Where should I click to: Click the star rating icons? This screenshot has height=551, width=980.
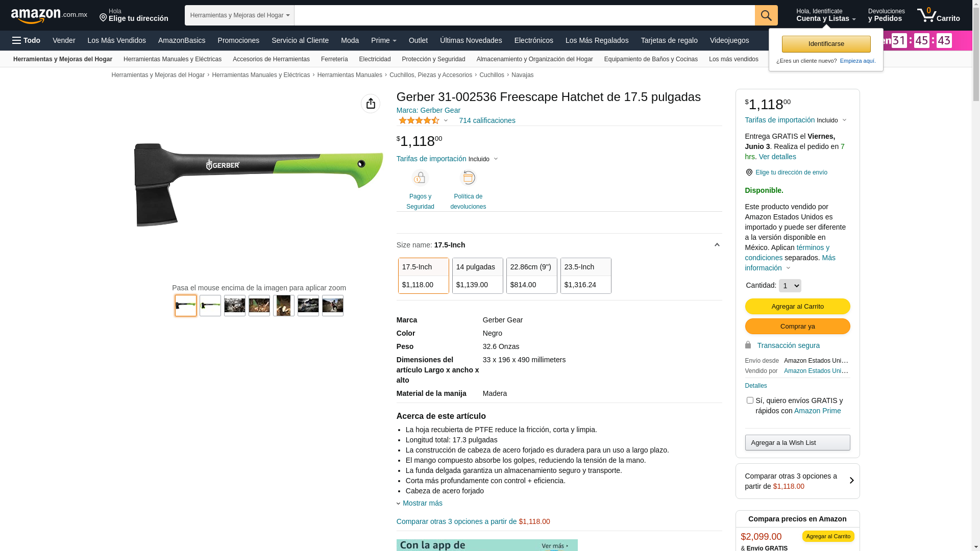point(419,120)
